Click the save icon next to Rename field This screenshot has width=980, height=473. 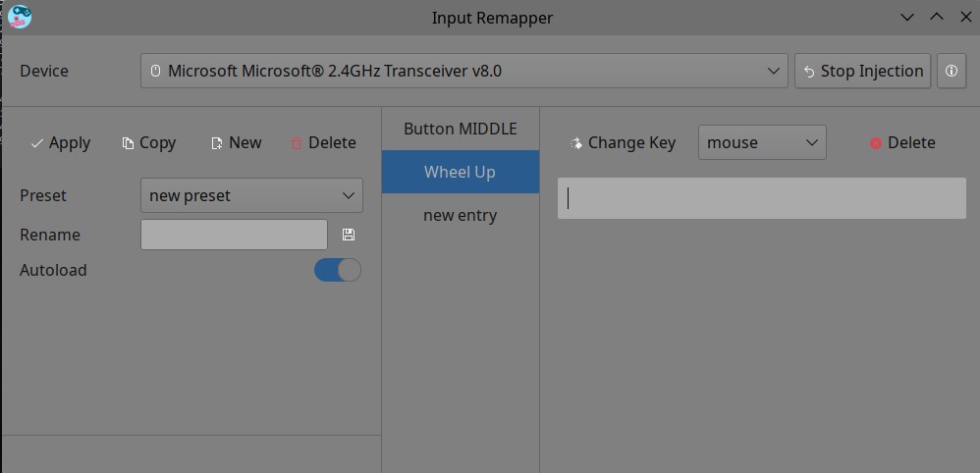pyautogui.click(x=349, y=235)
